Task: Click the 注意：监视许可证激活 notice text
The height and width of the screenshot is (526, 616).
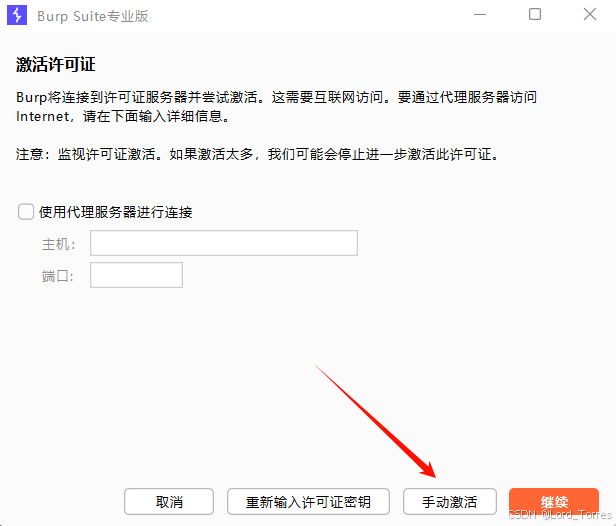Action: (257, 154)
